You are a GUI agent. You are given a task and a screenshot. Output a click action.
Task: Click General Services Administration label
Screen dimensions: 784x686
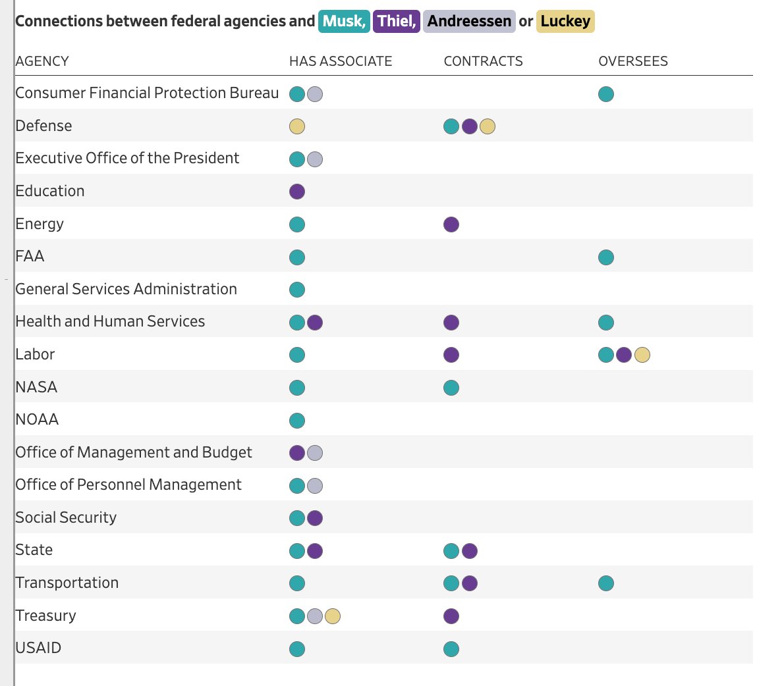click(126, 289)
